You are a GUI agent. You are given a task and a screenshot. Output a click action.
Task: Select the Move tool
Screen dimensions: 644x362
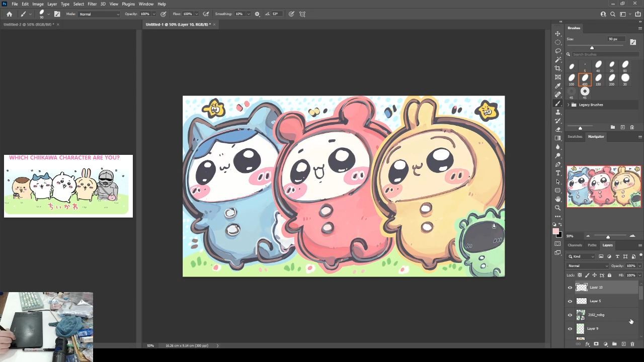[557, 34]
